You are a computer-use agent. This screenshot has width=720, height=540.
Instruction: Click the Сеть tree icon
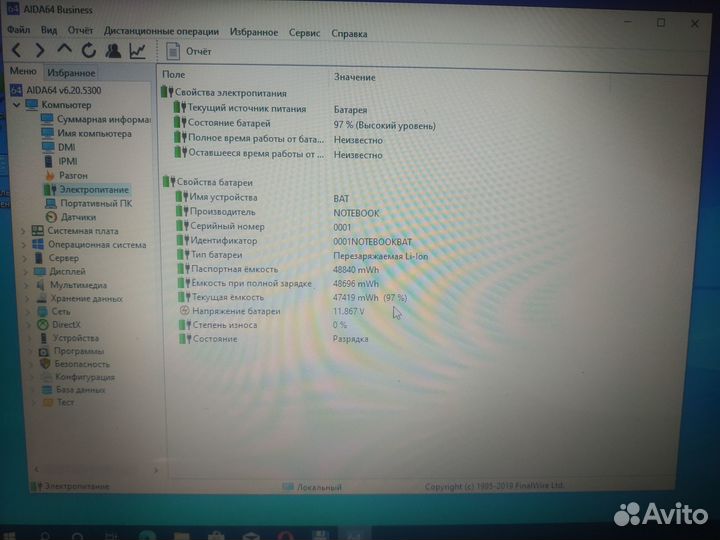click(42, 311)
